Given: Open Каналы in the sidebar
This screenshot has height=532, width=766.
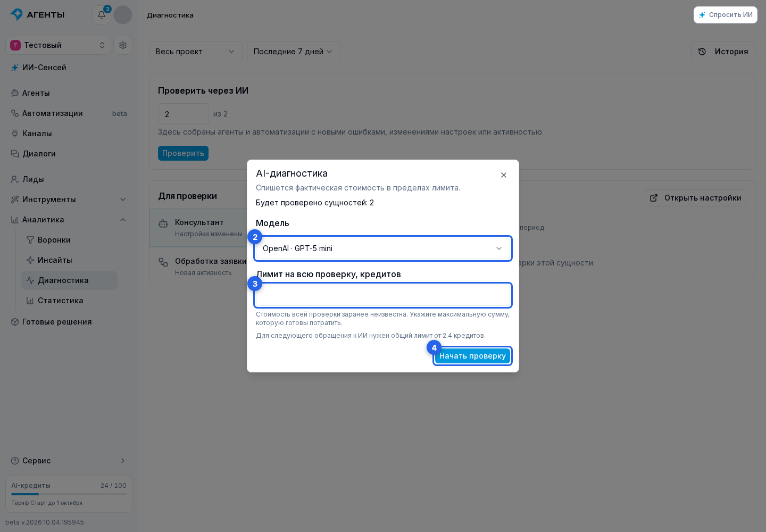Looking at the screenshot, I should point(69,134).
